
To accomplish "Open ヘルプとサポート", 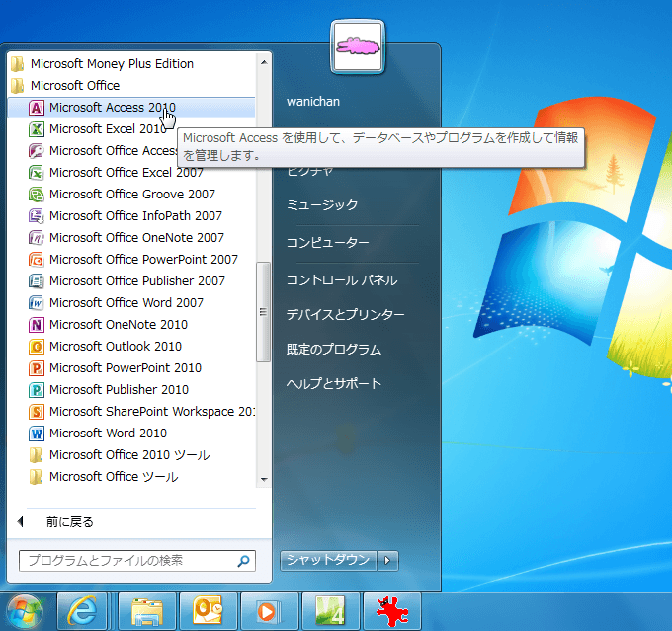I will pyautogui.click(x=333, y=383).
